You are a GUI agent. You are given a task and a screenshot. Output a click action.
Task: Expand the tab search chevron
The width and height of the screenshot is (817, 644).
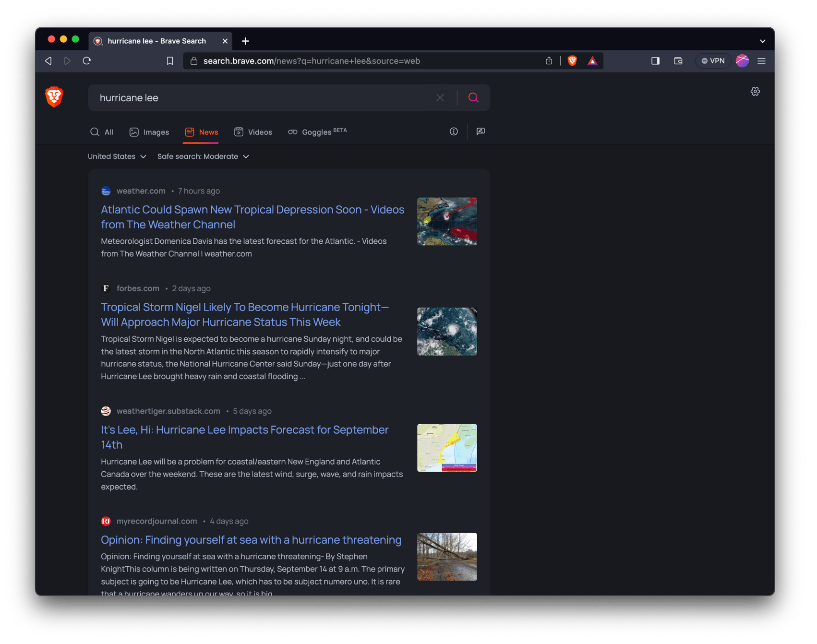click(762, 41)
